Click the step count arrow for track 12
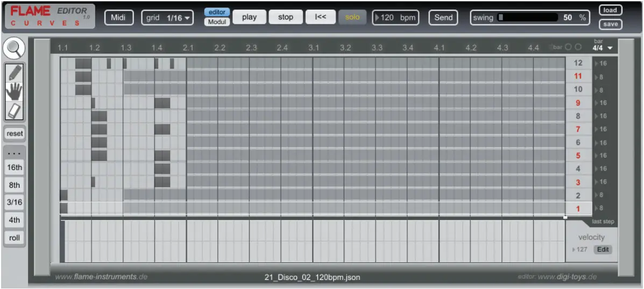This screenshot has height=289, width=644. 597,64
